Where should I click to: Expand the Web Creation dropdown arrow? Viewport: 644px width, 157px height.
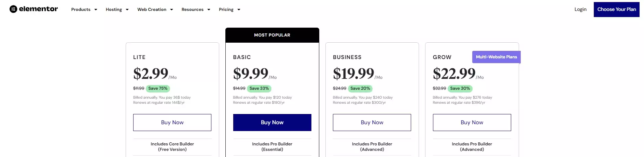(x=172, y=10)
